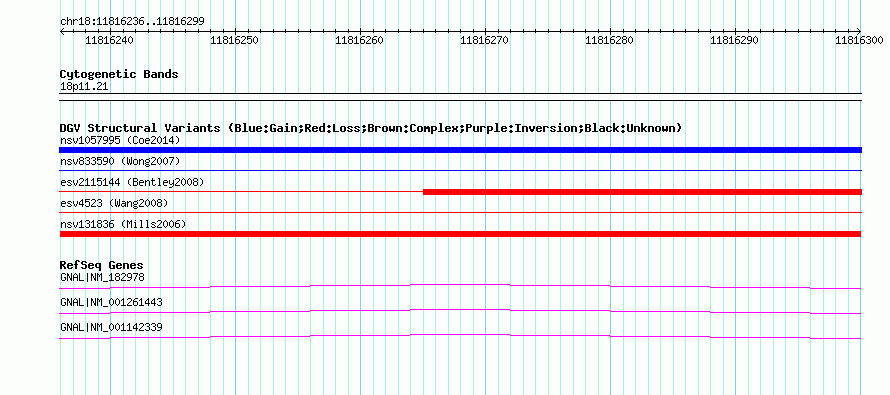This screenshot has width=890, height=395.
Task: Open gene GNAL|NM_001261443 label
Action: point(111,302)
